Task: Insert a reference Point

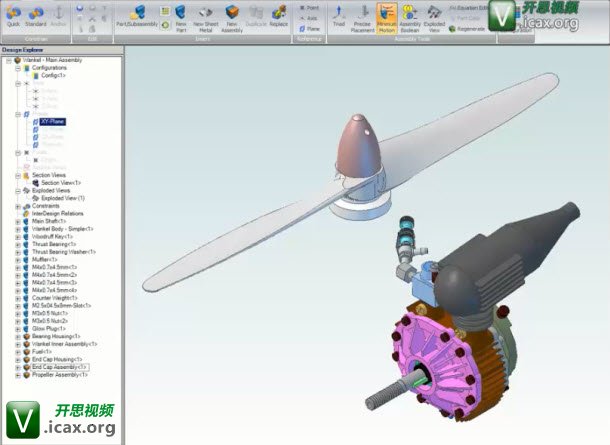Action: pyautogui.click(x=309, y=8)
